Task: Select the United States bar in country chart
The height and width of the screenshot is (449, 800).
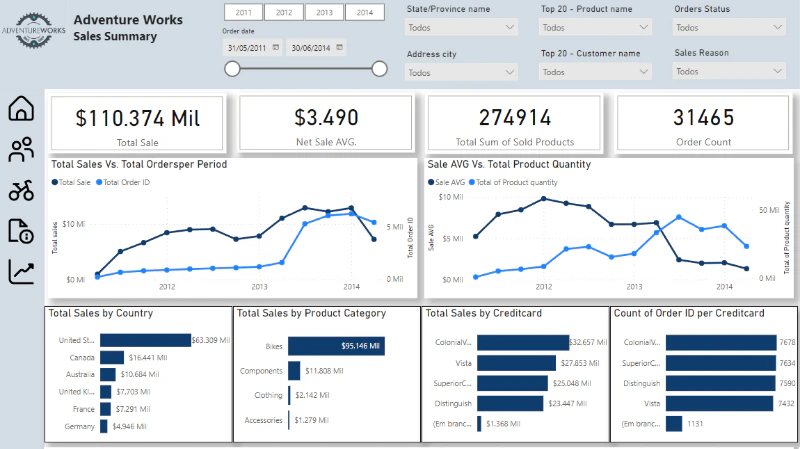Action: tap(145, 340)
